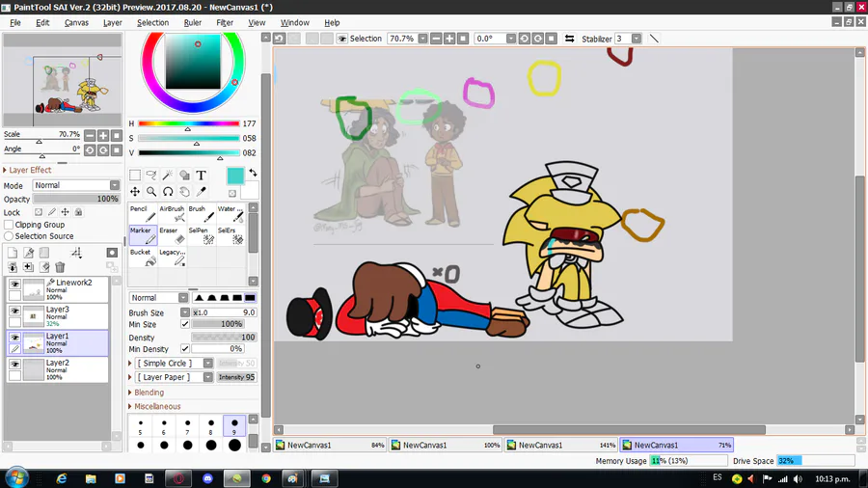The height and width of the screenshot is (488, 868).
Task: Hide the Linework2 layer
Action: [x=14, y=284]
